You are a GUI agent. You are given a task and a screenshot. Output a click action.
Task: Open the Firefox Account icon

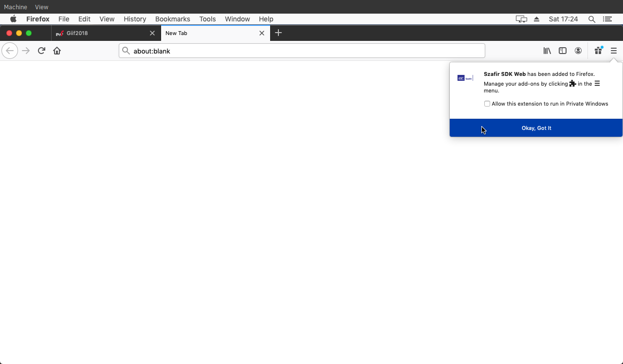click(x=578, y=51)
